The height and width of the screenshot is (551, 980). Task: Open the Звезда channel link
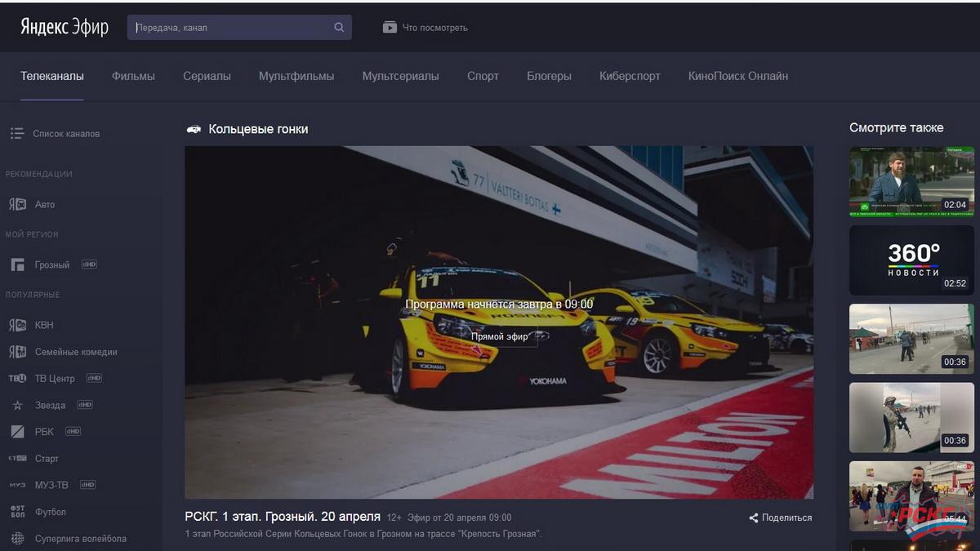click(x=50, y=405)
